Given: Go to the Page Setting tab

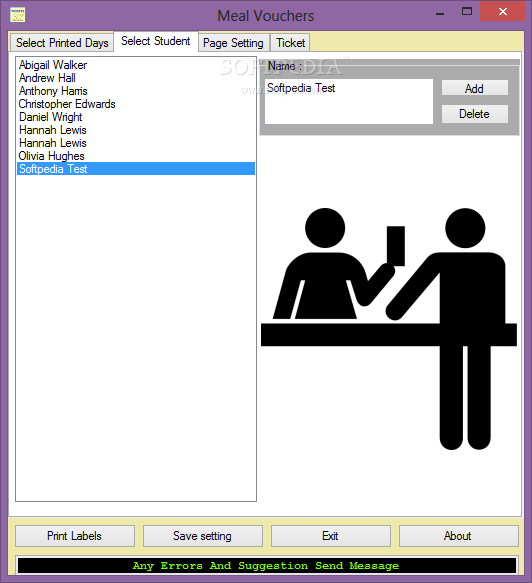Looking at the screenshot, I should (x=233, y=43).
